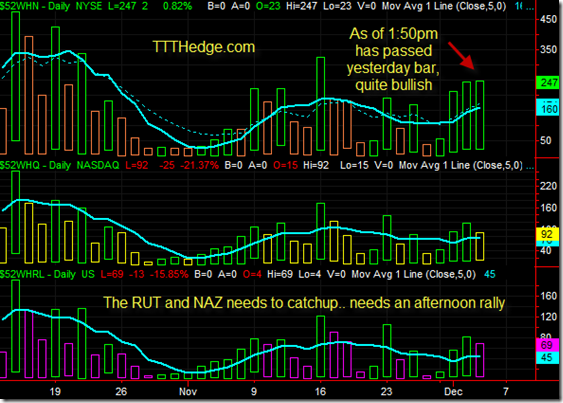Click the 350 axis label in NYSE panel
The image size is (563, 403).
click(x=548, y=50)
